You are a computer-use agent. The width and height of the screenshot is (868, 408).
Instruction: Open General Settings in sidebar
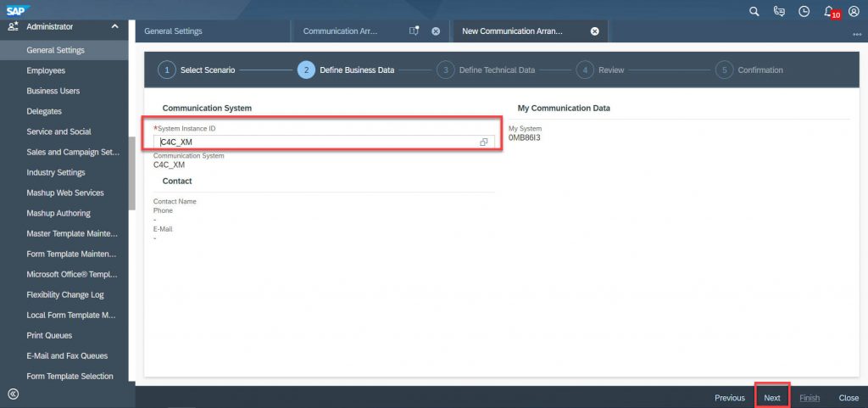(64, 50)
